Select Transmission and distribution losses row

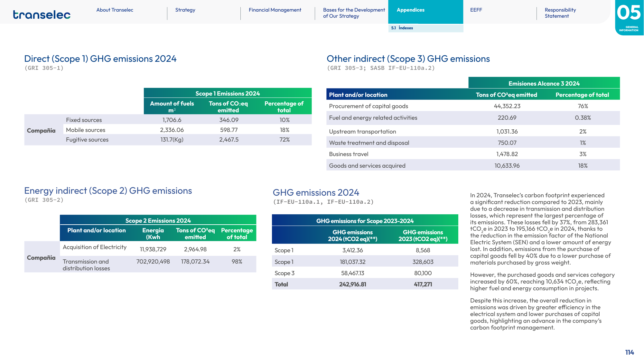(x=158, y=264)
